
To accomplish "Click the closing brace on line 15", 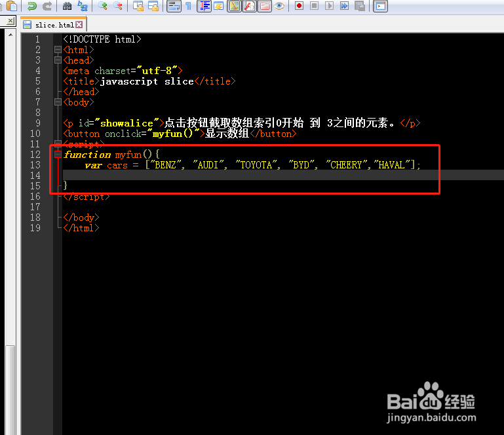I will coord(66,185).
